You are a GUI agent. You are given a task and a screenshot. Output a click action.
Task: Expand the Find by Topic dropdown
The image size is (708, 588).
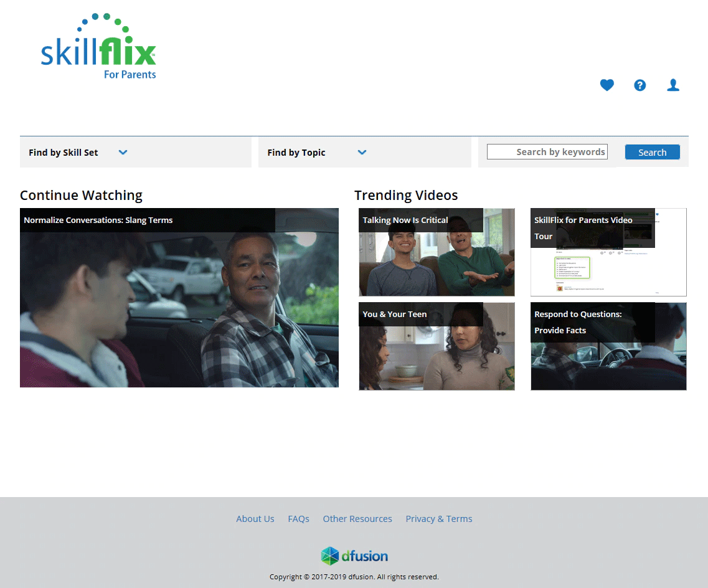click(296, 153)
